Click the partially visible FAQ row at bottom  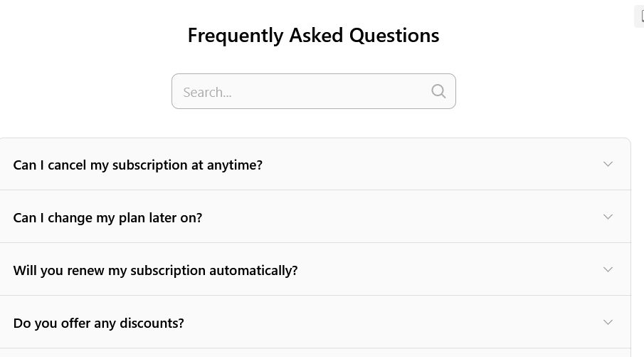(x=313, y=353)
